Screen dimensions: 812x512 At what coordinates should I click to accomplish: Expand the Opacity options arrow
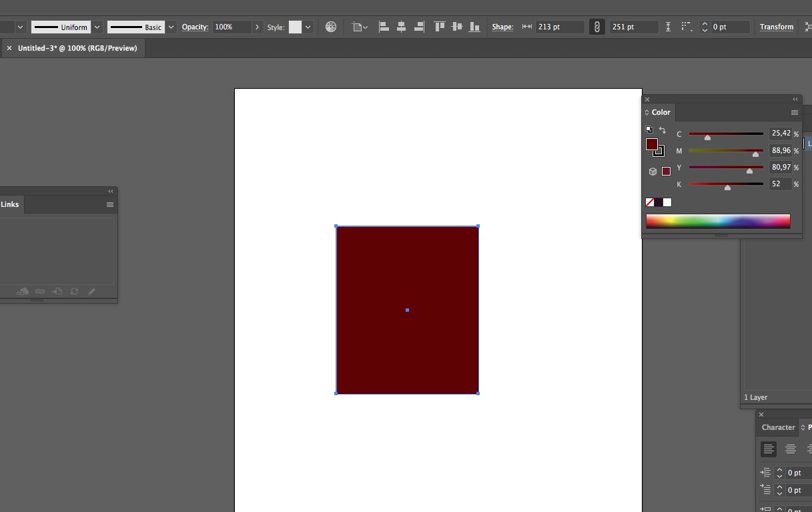click(257, 27)
